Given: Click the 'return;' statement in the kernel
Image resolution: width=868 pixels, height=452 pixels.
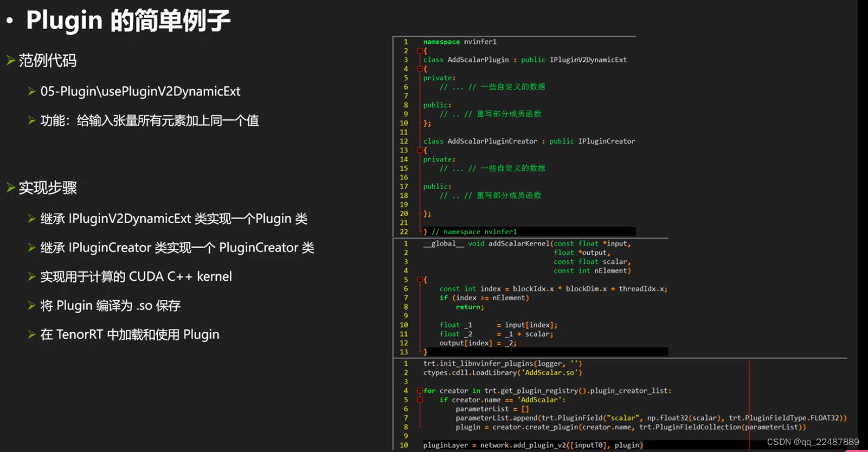Looking at the screenshot, I should coord(470,307).
